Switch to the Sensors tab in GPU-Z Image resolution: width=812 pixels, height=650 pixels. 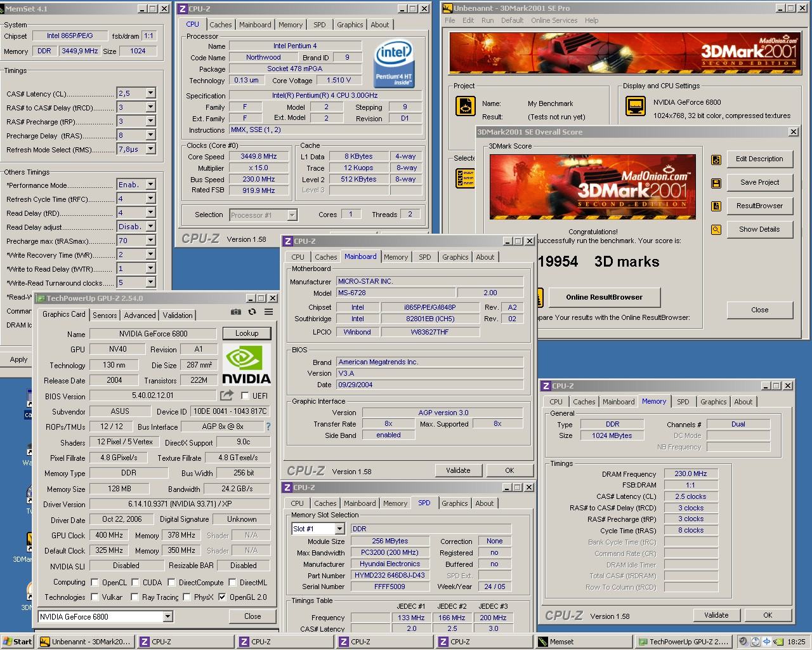point(105,315)
